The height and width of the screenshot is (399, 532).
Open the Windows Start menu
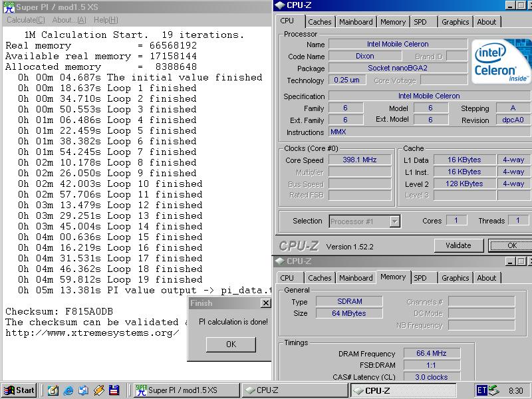click(19, 390)
